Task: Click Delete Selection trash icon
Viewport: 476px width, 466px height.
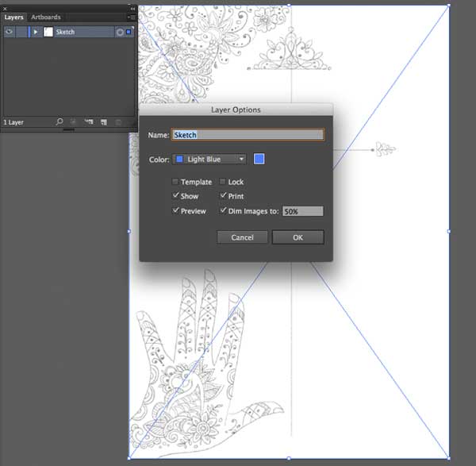Action: pyautogui.click(x=118, y=122)
